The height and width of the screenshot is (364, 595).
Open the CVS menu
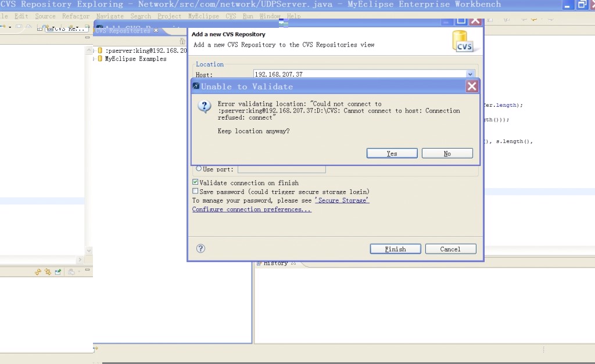(x=231, y=16)
